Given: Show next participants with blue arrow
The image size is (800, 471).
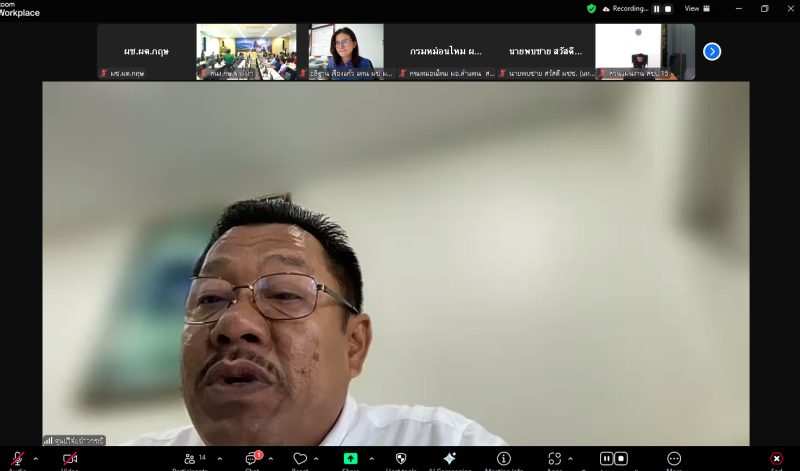Looking at the screenshot, I should [712, 52].
